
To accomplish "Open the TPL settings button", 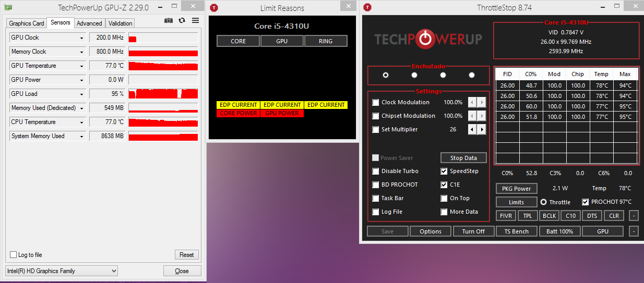I will [x=528, y=216].
